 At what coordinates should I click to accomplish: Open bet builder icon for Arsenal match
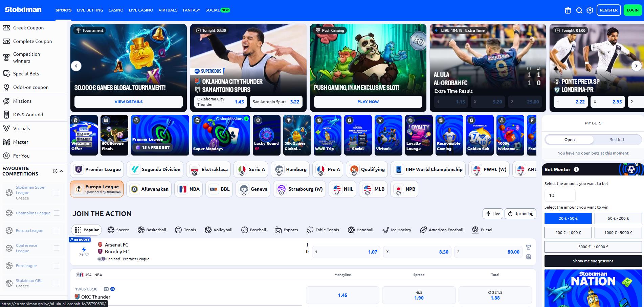(x=529, y=247)
